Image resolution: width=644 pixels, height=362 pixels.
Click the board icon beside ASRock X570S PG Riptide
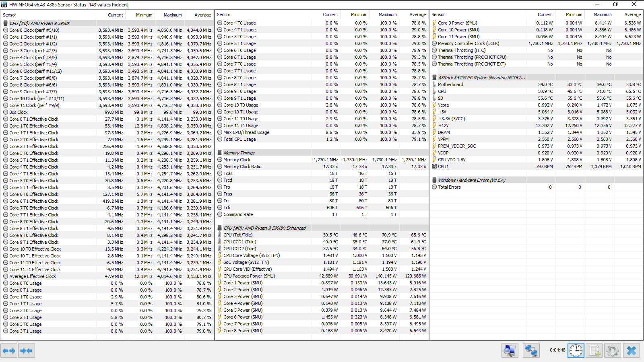[x=434, y=78]
